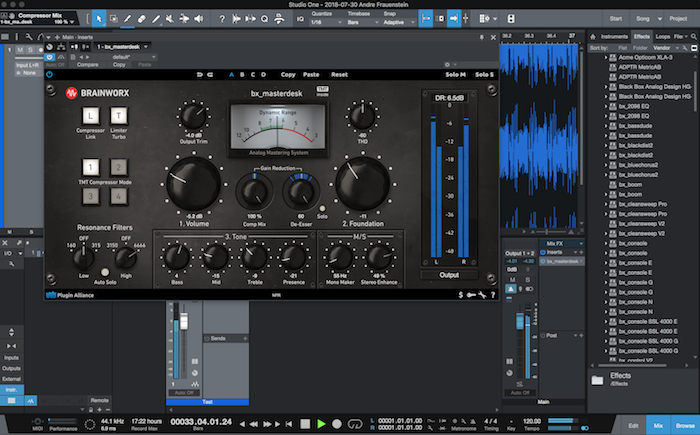The image size is (700, 435).
Task: Enable Solo S in the plugin toolbar
Action: 484,75
